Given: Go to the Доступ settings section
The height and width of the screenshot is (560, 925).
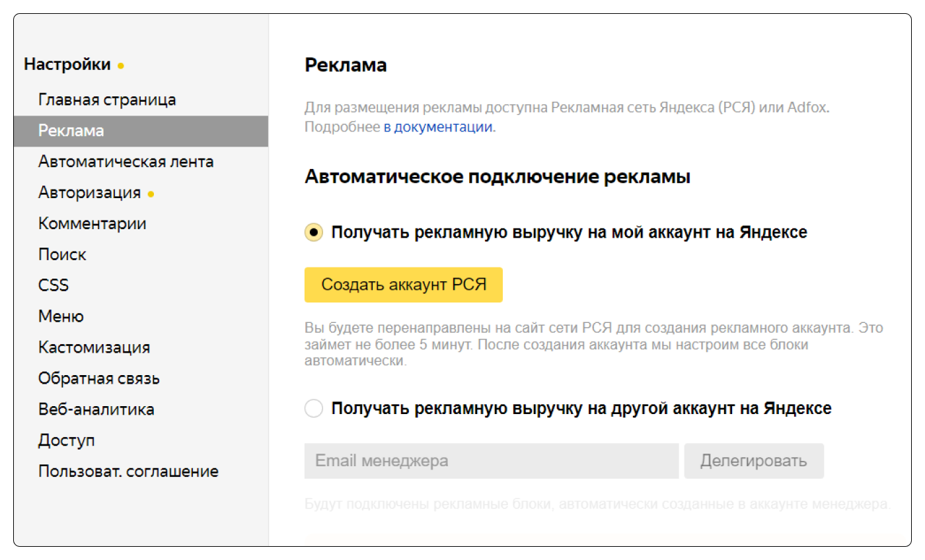Looking at the screenshot, I should pos(67,440).
